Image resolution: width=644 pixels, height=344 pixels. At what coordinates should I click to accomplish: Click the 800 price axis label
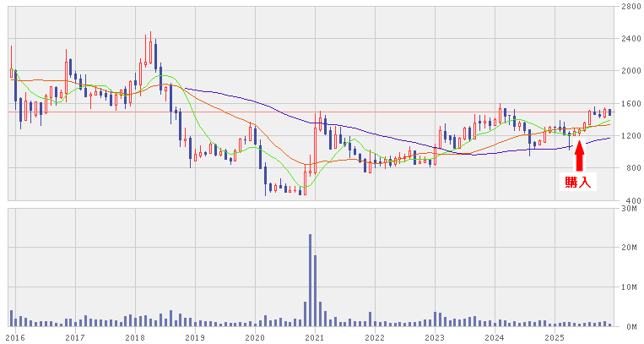tap(630, 168)
